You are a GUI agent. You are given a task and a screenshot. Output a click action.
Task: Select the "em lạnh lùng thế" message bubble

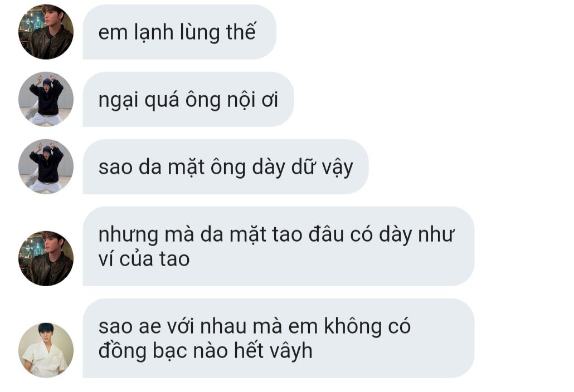click(x=179, y=32)
